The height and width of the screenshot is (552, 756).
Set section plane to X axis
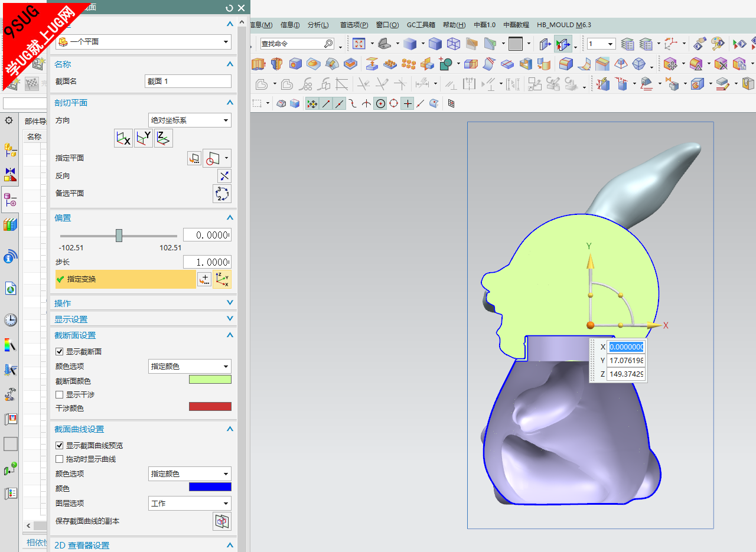123,138
